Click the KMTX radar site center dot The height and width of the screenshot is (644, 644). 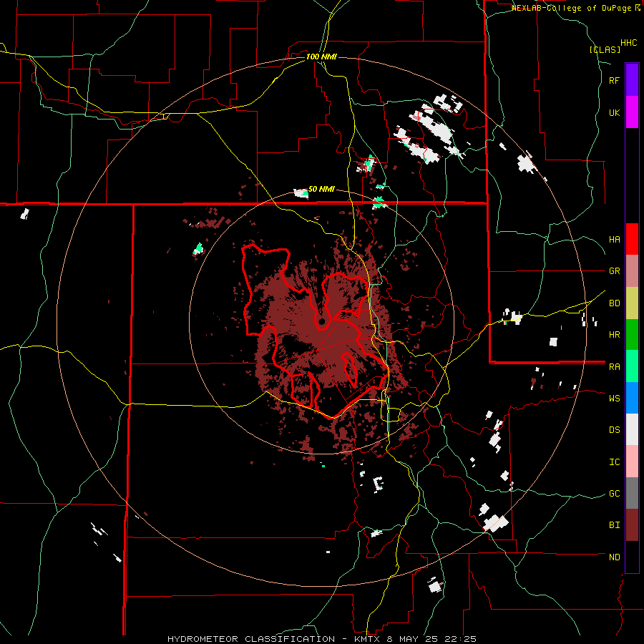point(322,321)
